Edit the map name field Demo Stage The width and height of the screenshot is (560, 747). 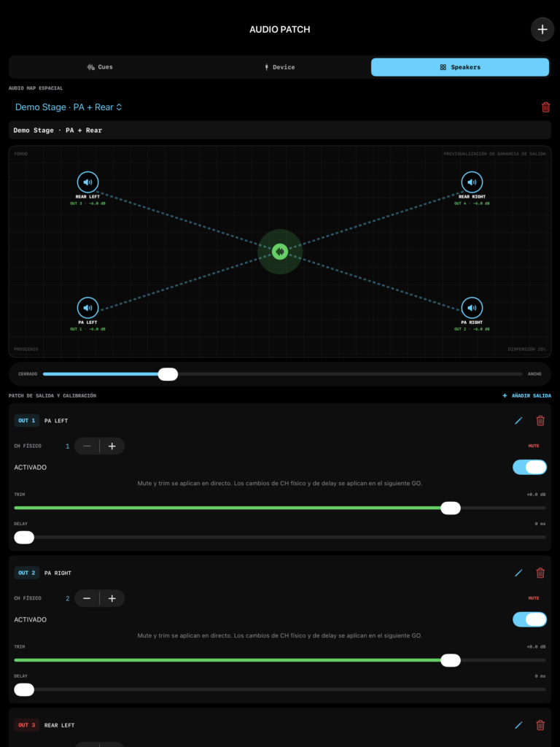[280, 130]
